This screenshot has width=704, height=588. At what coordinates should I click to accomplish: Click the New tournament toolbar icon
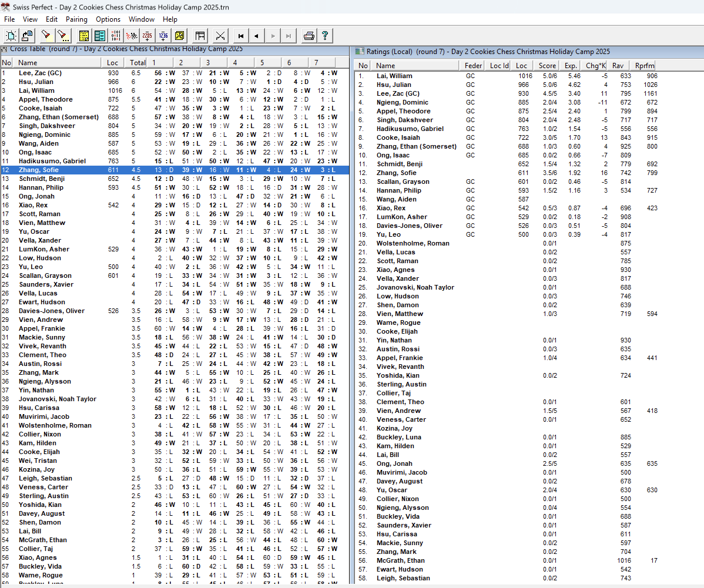click(x=11, y=35)
